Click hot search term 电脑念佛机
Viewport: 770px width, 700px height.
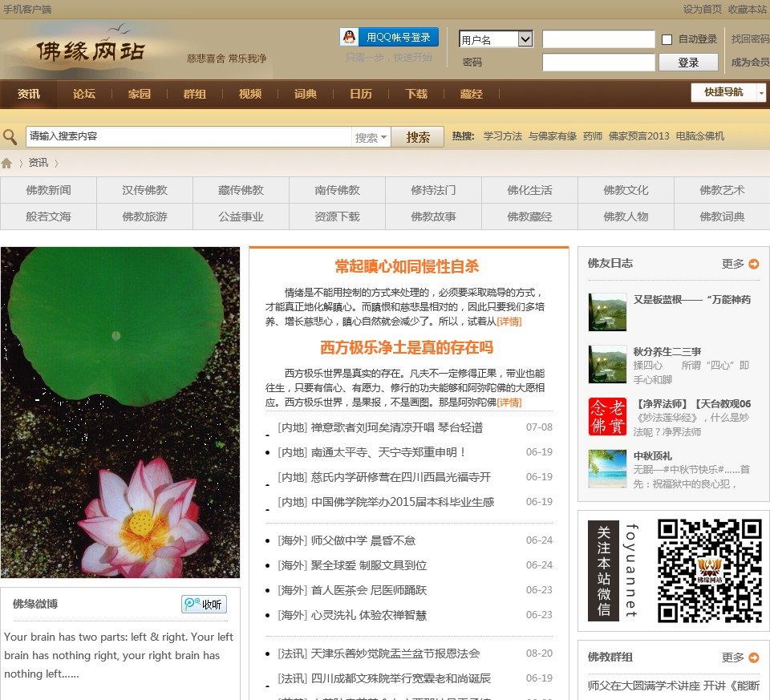pyautogui.click(x=699, y=136)
